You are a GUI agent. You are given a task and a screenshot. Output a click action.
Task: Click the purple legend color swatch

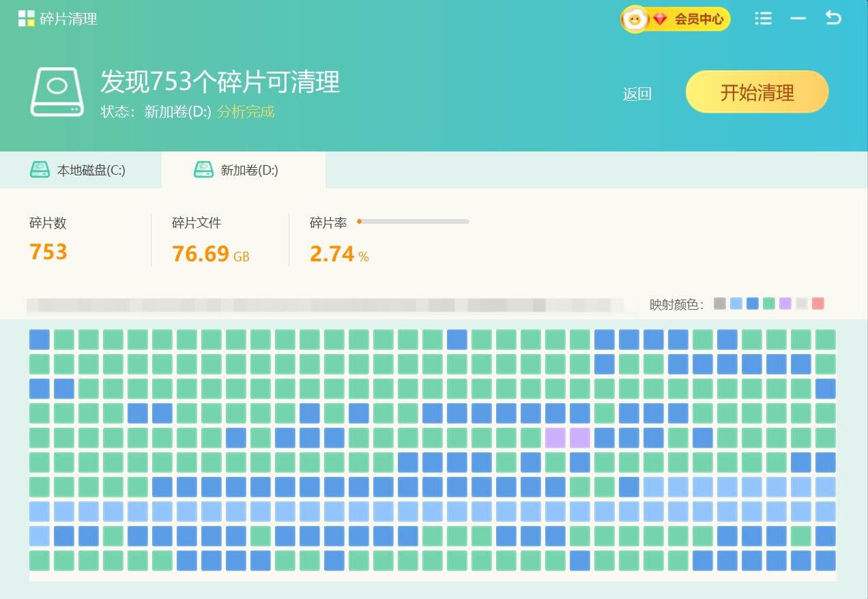click(x=785, y=304)
